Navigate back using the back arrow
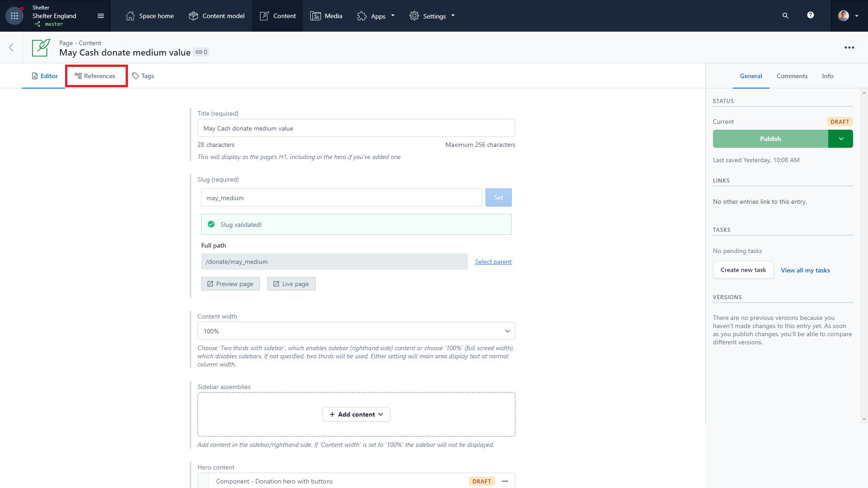Screen dimensions: 868x488 click(x=11, y=47)
